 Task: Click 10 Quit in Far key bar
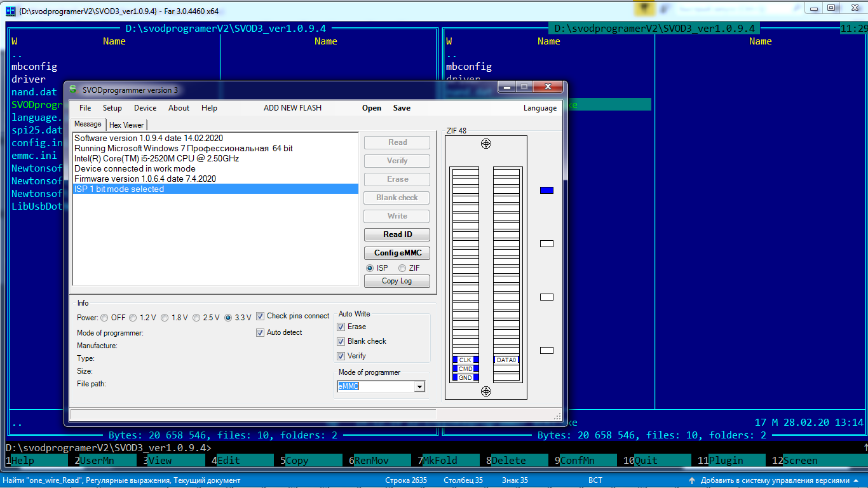coord(657,461)
